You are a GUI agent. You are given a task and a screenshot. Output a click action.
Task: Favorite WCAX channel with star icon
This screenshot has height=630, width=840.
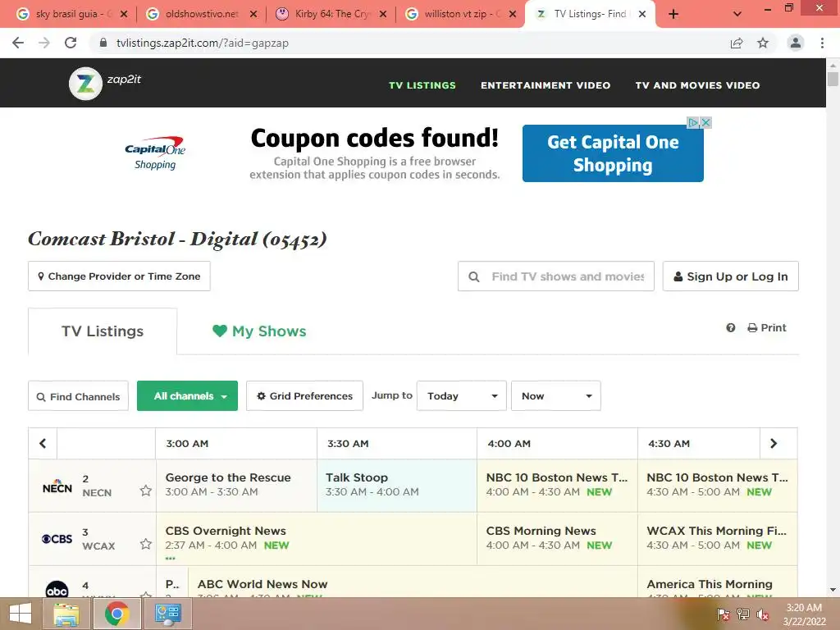pyautogui.click(x=146, y=544)
